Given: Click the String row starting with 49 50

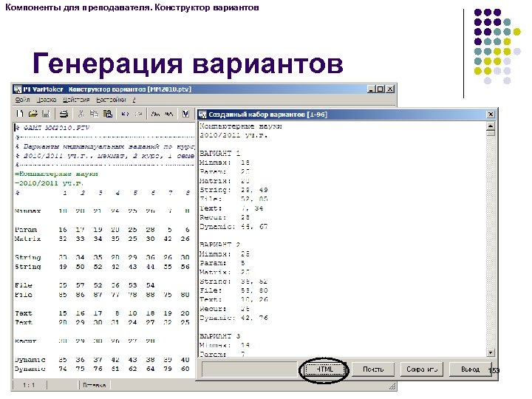Looking at the screenshot, I should point(102,267).
